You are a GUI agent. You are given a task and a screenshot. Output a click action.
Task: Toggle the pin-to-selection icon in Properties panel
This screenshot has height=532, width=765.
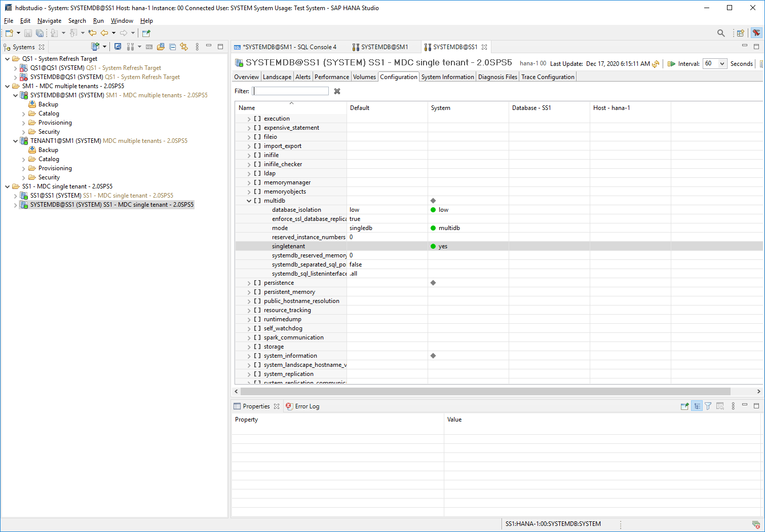pos(684,406)
